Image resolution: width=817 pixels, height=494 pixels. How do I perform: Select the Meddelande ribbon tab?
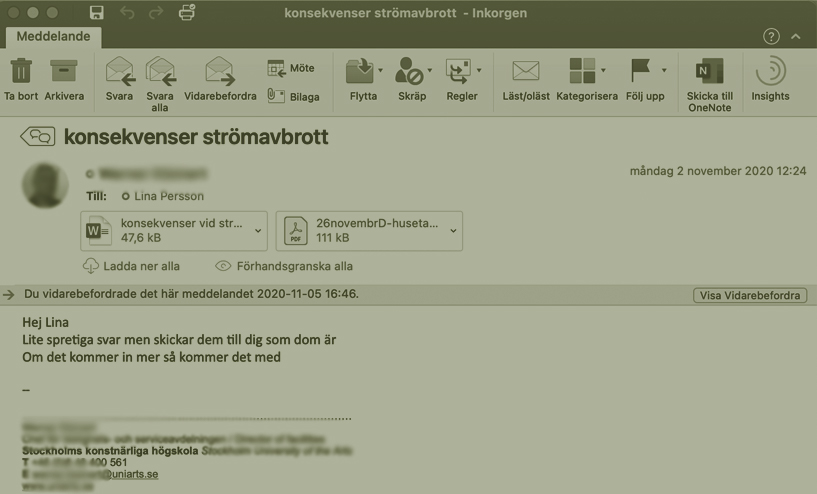[49, 37]
